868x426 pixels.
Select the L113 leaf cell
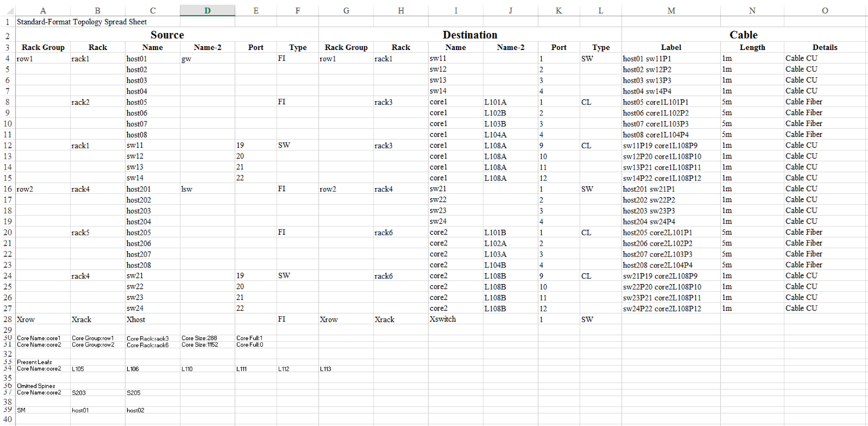point(325,369)
